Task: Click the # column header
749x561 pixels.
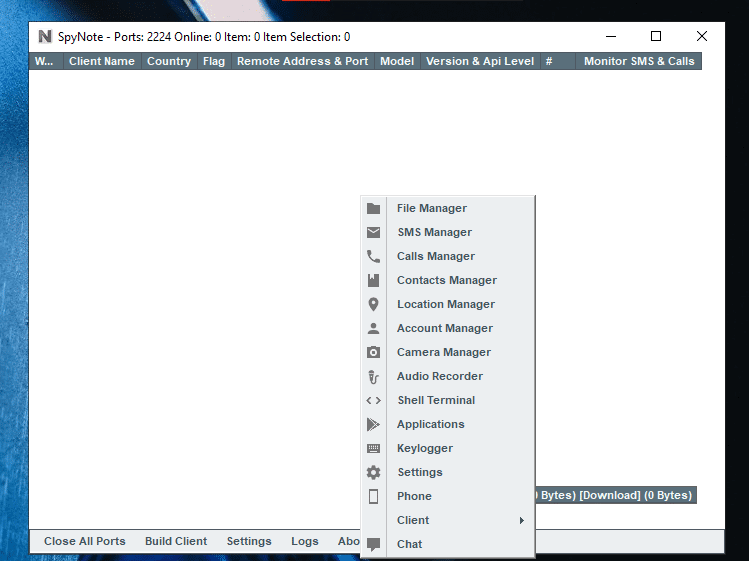Action: click(558, 61)
